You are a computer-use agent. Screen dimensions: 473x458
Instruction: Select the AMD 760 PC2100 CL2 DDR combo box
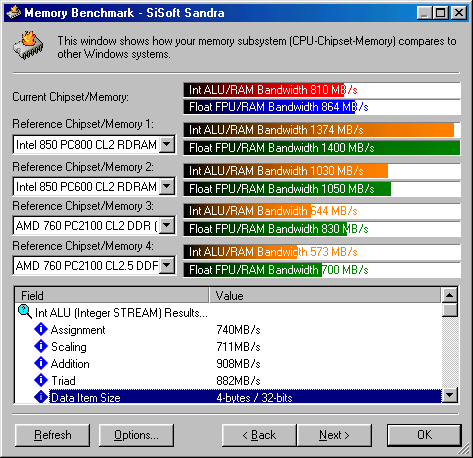click(x=94, y=226)
